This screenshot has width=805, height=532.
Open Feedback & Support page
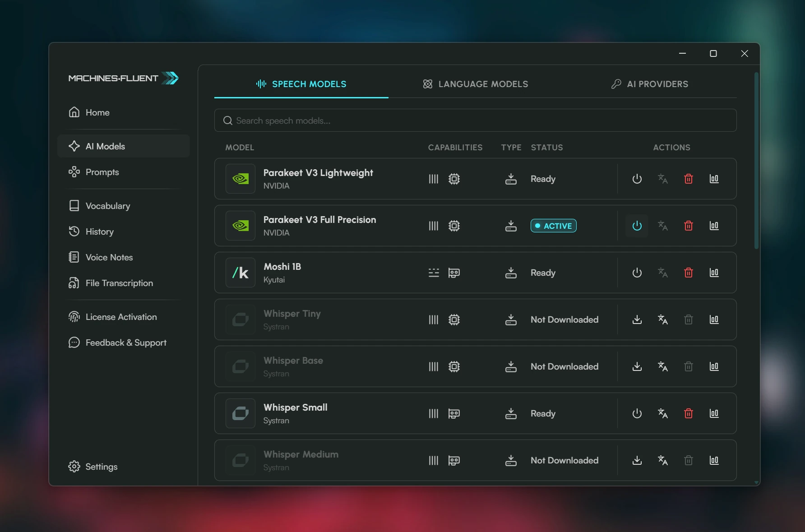(123, 342)
